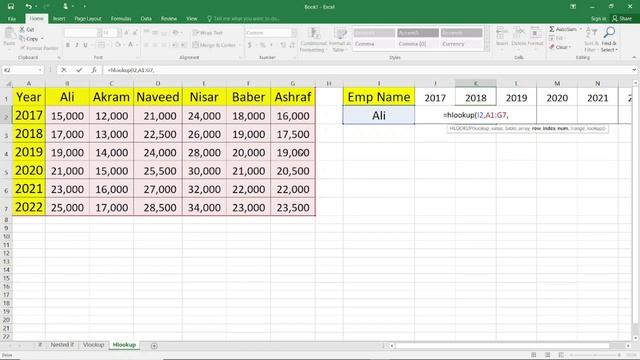
Task: Switch to the Data tab
Action: 146,19
